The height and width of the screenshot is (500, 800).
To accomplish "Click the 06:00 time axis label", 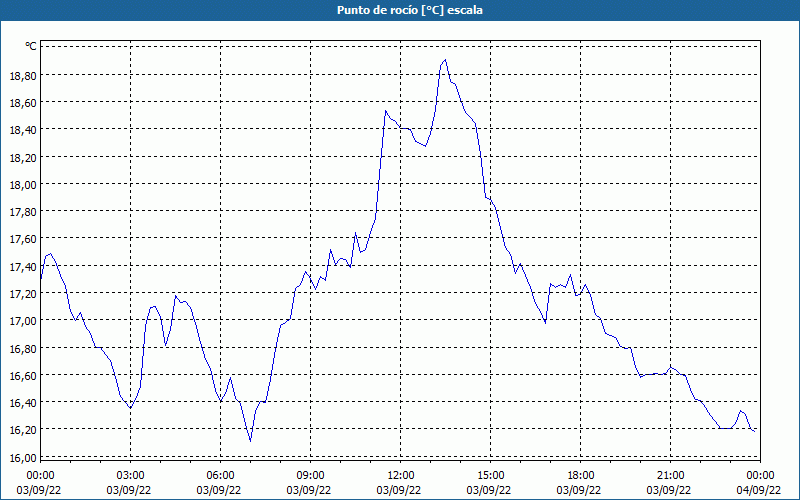I will click(x=220, y=476).
